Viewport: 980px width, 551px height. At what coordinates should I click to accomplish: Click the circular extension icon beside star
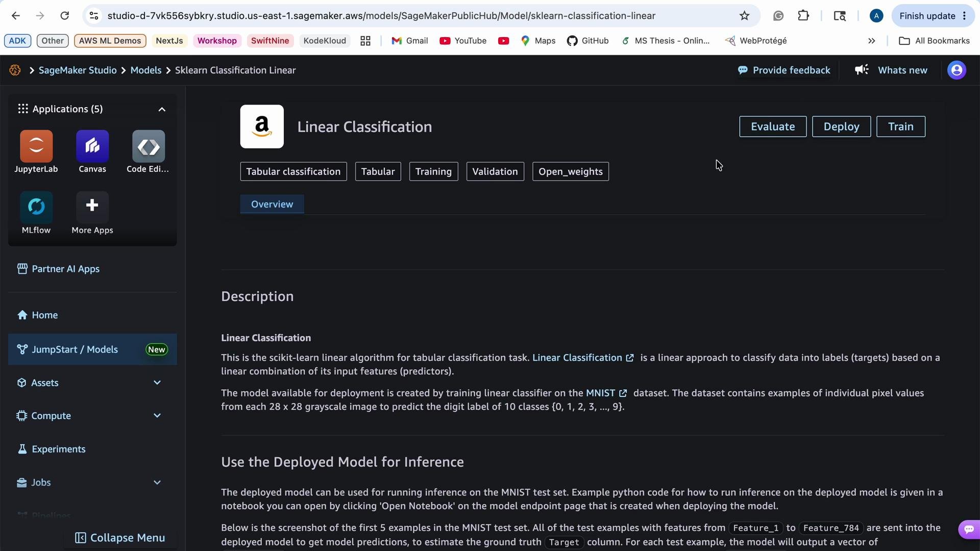click(778, 16)
